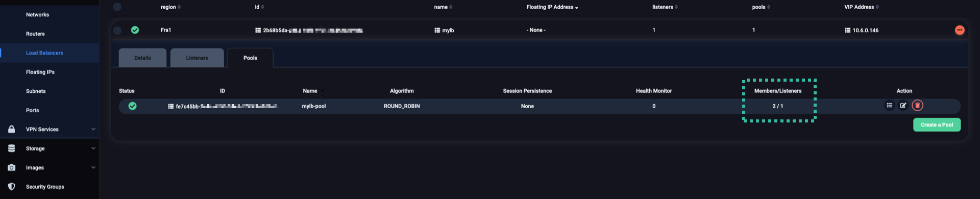Expand the Storage menu chevron
This screenshot has width=980, height=199.
point(93,148)
